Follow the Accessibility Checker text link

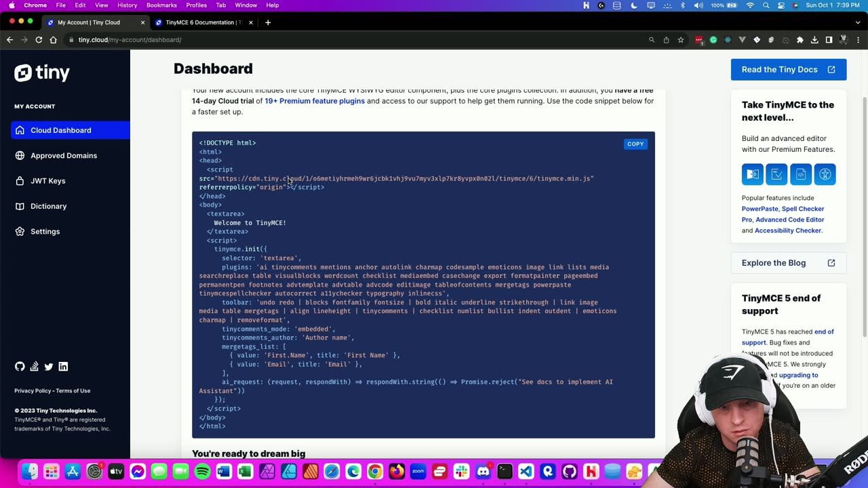pos(788,230)
